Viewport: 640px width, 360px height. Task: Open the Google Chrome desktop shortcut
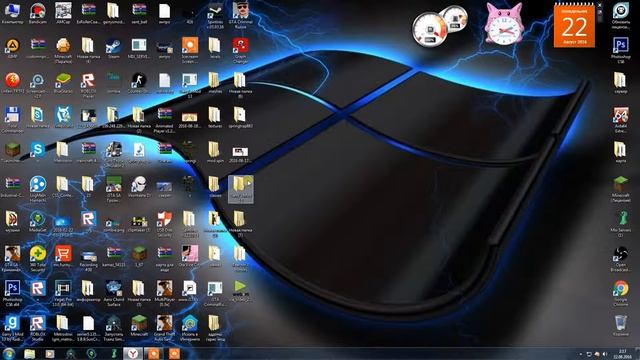(x=621, y=293)
